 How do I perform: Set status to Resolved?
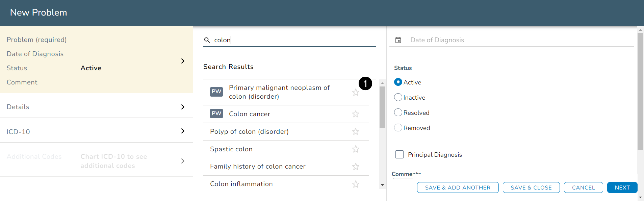coord(398,112)
